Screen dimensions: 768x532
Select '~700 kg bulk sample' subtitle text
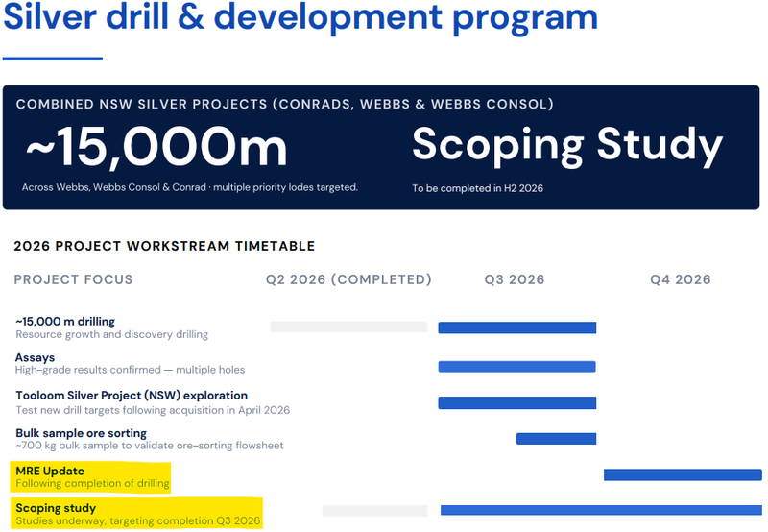point(150,446)
